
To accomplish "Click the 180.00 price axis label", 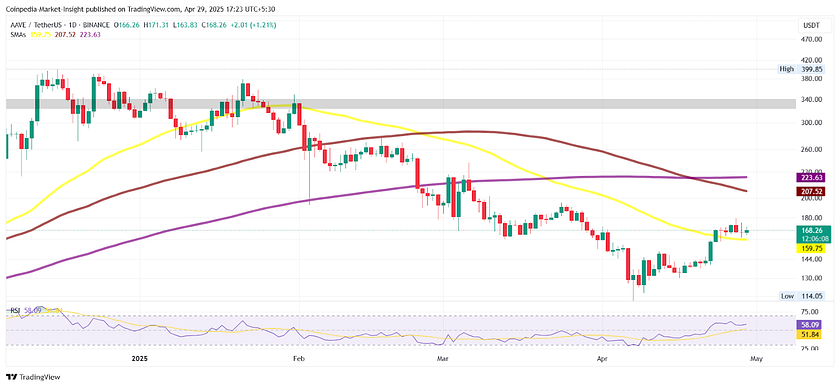I will click(x=812, y=218).
